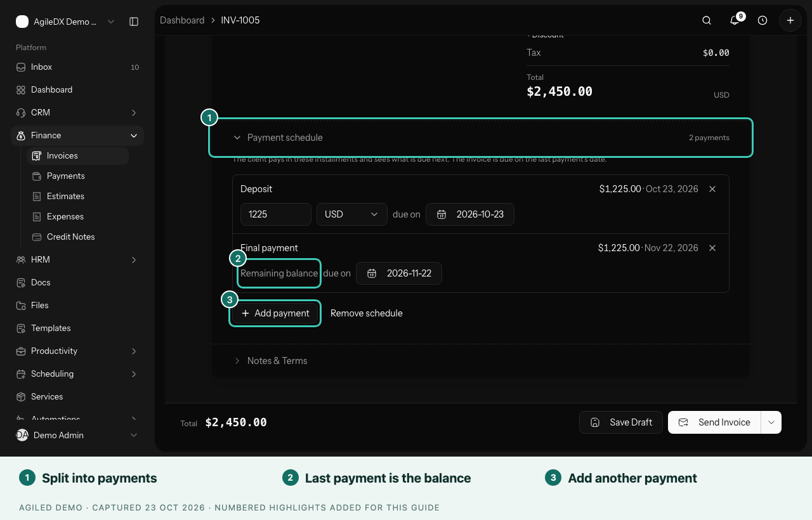Expand the Productivity sidebar section

click(77, 351)
